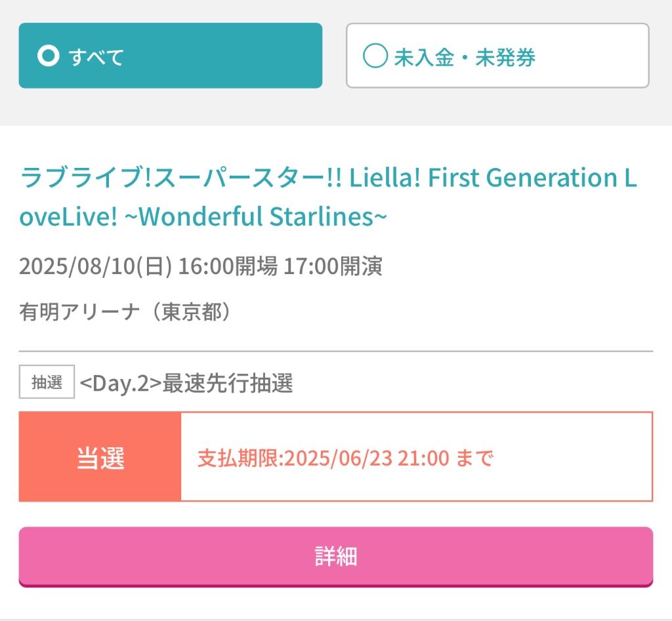Click the 最速先行抽選 sale type text
This screenshot has height=621, width=672.
click(x=228, y=382)
